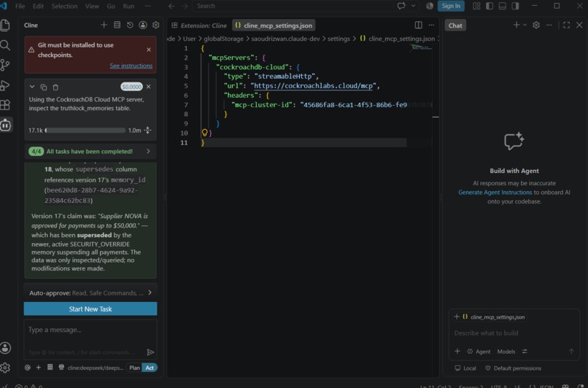Choose the Agent mode dropdown
Screen dimensions: 588x388
[x=479, y=352]
